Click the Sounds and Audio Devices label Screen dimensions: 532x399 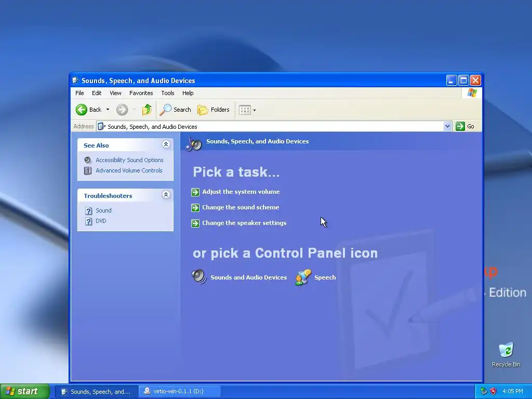click(249, 277)
